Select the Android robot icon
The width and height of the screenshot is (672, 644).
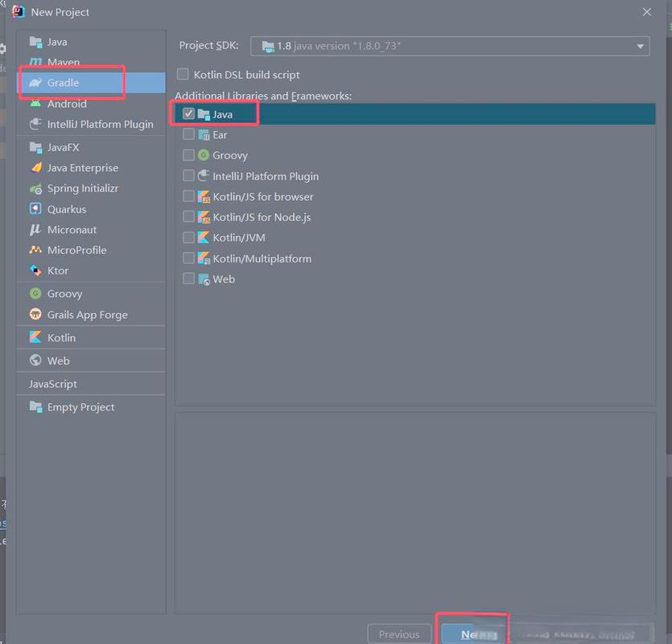(x=35, y=103)
